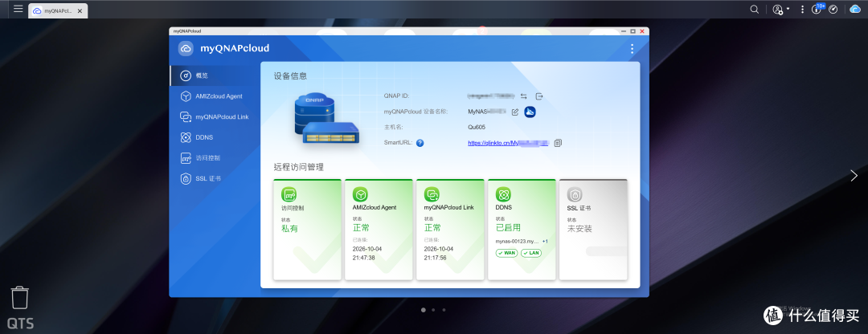
Task: Copy the SmartURL to clipboard
Action: pyautogui.click(x=558, y=143)
